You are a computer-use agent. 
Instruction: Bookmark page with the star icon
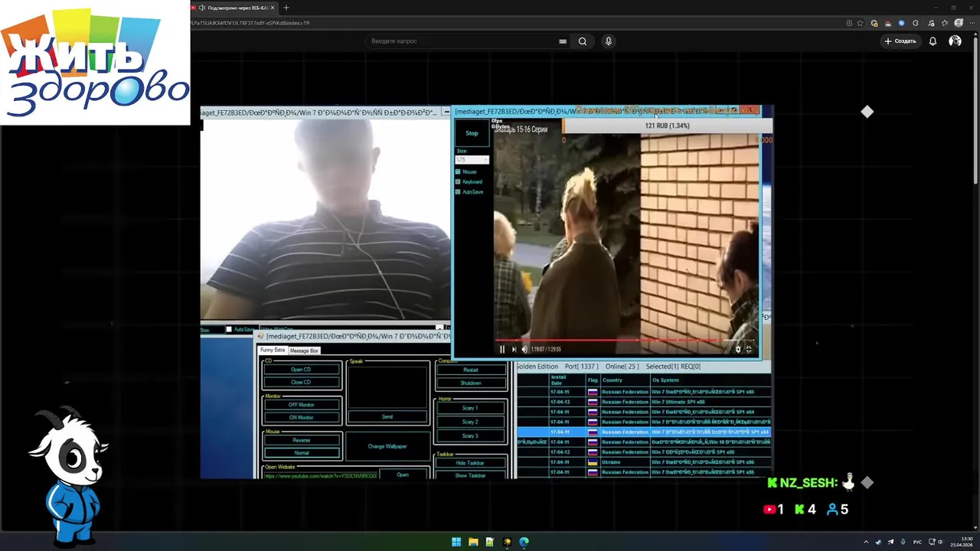coord(861,23)
